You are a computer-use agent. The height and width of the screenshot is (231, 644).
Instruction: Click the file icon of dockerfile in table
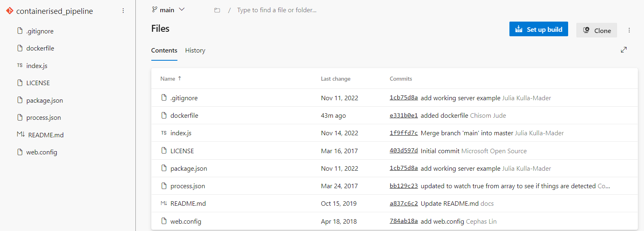tap(164, 115)
